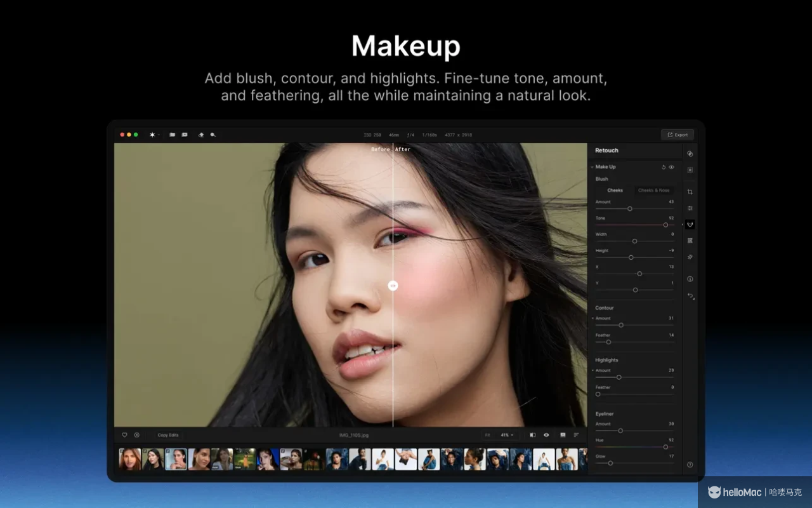Screen dimensions: 812x508
Task: Click the sparkle enhance icon in the sidebar
Action: tap(690, 257)
